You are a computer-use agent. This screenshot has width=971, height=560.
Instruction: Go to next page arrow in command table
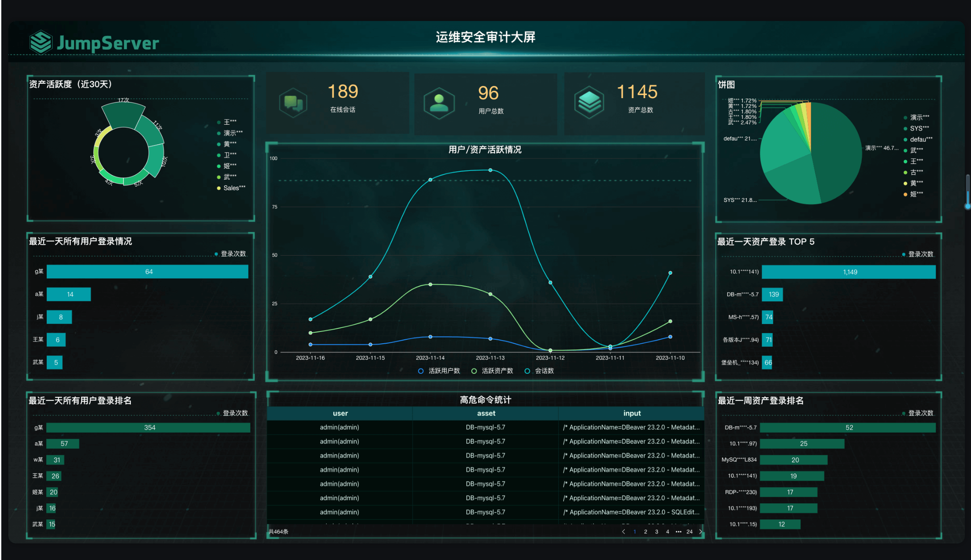pyautogui.click(x=701, y=532)
